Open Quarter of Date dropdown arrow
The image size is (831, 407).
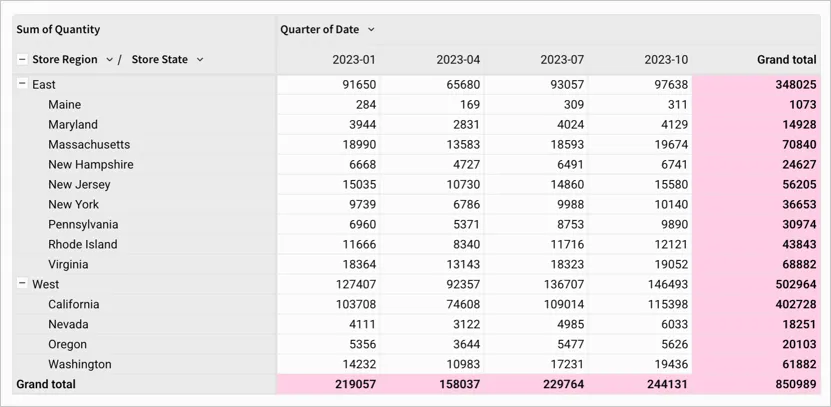tap(371, 30)
